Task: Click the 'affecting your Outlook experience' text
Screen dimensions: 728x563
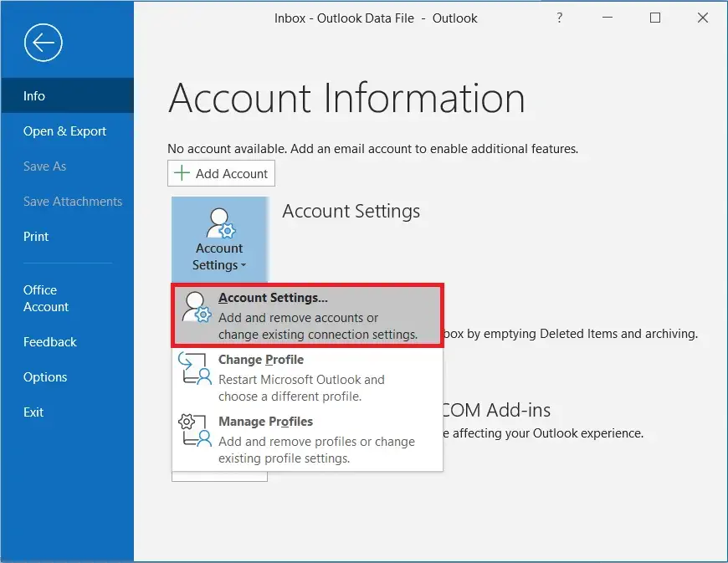Action: pyautogui.click(x=548, y=433)
